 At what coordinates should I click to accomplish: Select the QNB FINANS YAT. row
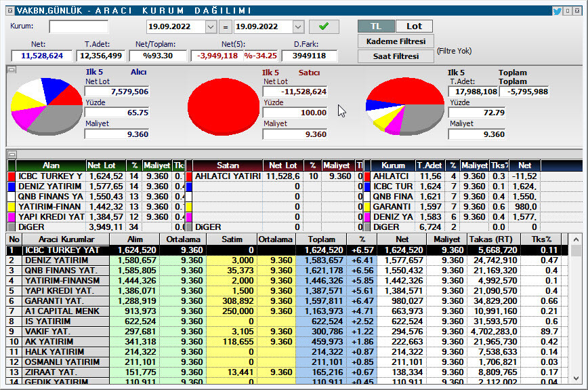point(287,271)
